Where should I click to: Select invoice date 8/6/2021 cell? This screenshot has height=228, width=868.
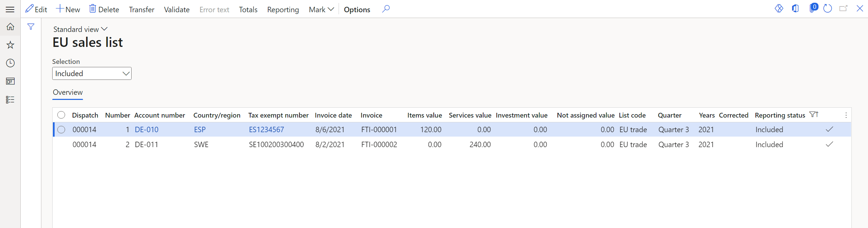(330, 129)
